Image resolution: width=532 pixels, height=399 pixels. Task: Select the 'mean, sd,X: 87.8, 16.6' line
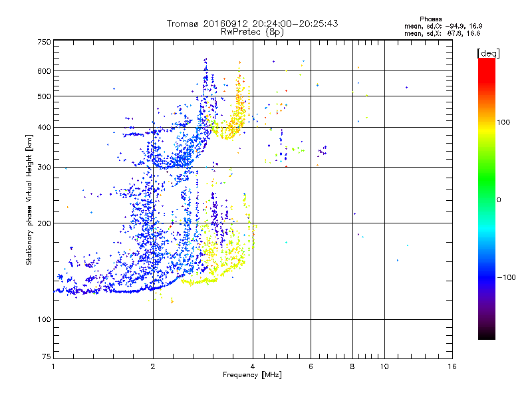point(442,33)
